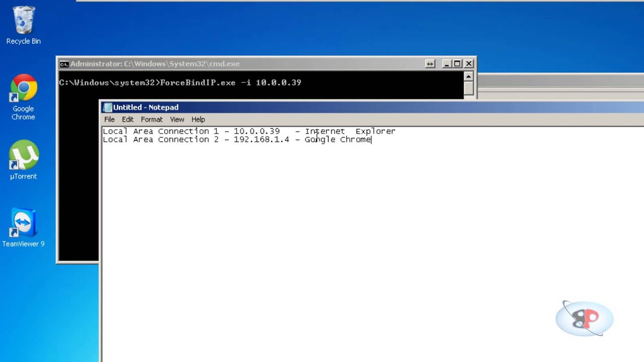
Task: Click 'Explorer' in the Notepad text
Action: pyautogui.click(x=375, y=131)
